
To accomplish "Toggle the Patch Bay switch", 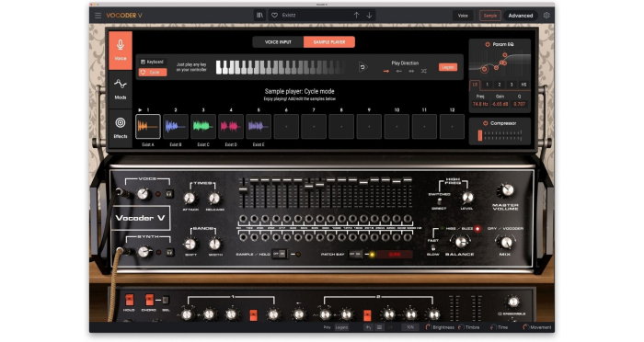I will [x=355, y=254].
